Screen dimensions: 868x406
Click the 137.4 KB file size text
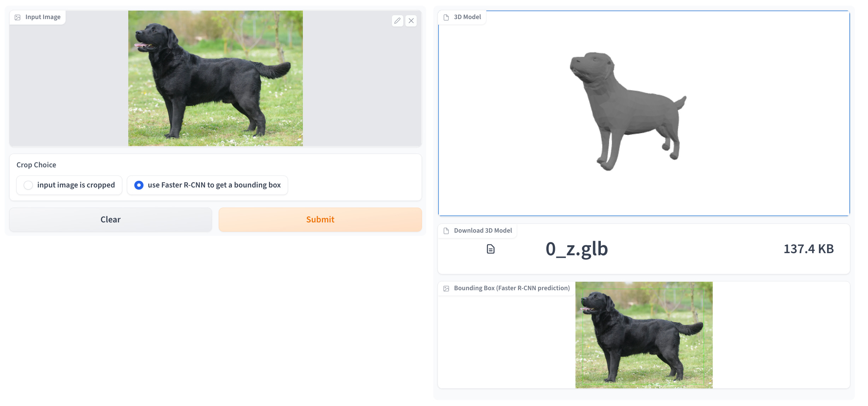(x=809, y=249)
